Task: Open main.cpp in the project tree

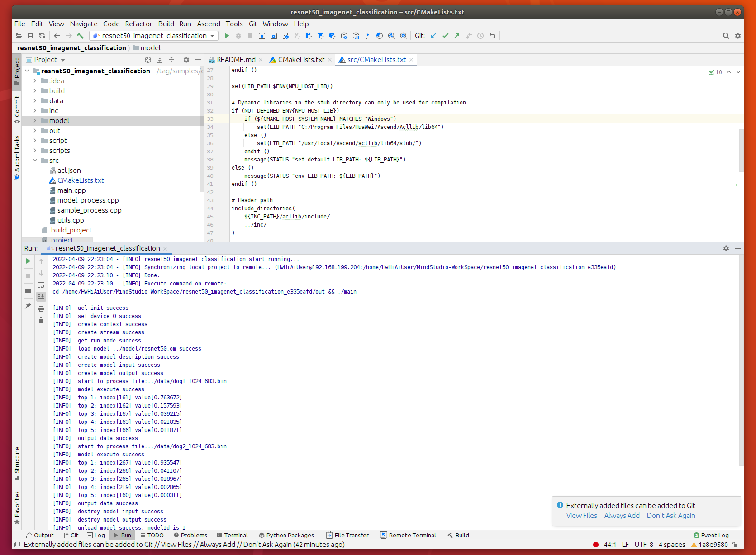Action: point(71,190)
